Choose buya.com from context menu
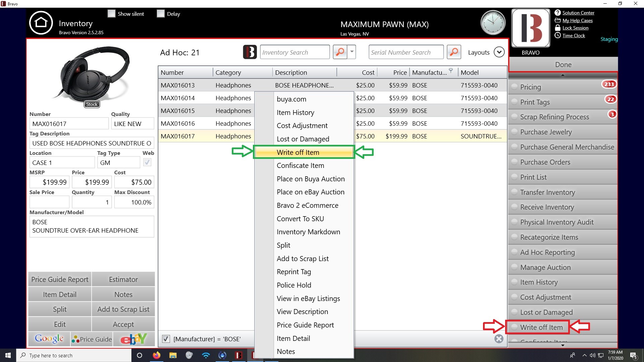 pyautogui.click(x=304, y=99)
